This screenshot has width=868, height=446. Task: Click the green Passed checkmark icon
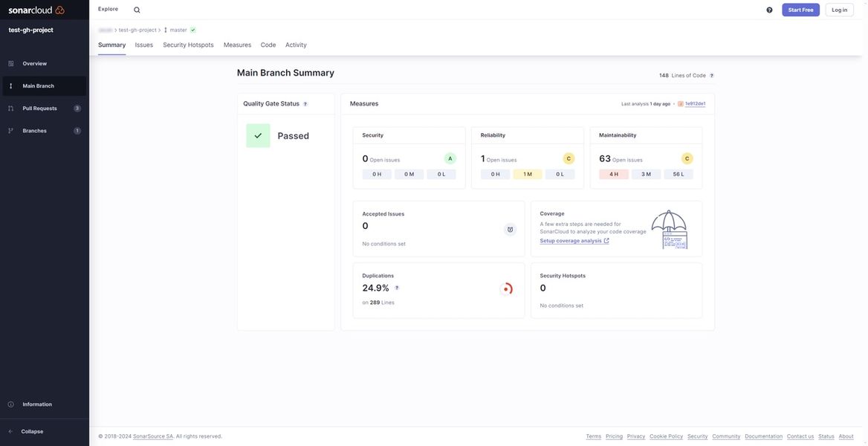tap(258, 136)
